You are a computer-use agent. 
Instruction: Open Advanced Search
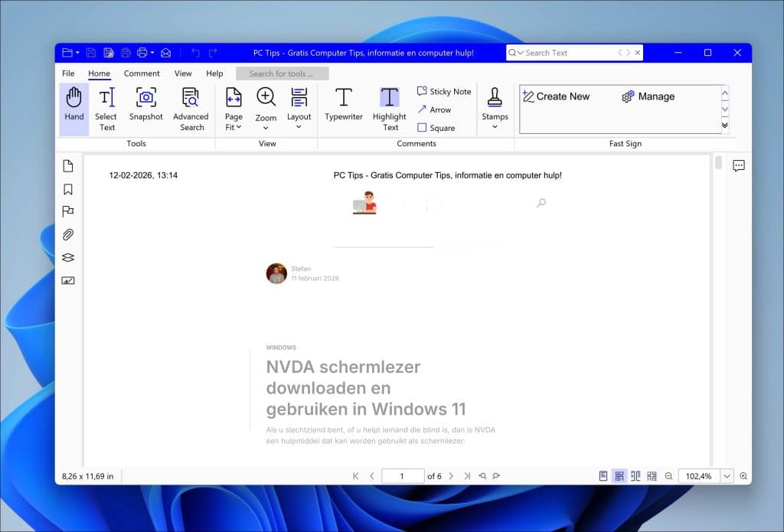click(191, 106)
